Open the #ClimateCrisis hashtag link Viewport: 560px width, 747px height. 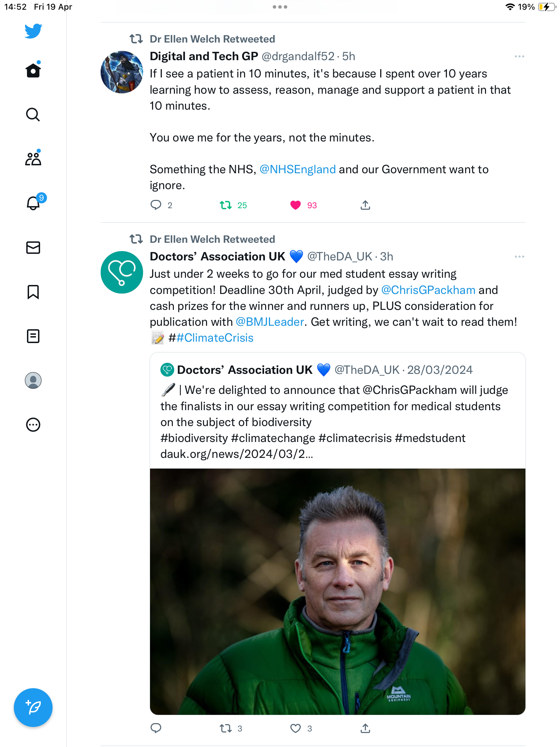coord(215,338)
